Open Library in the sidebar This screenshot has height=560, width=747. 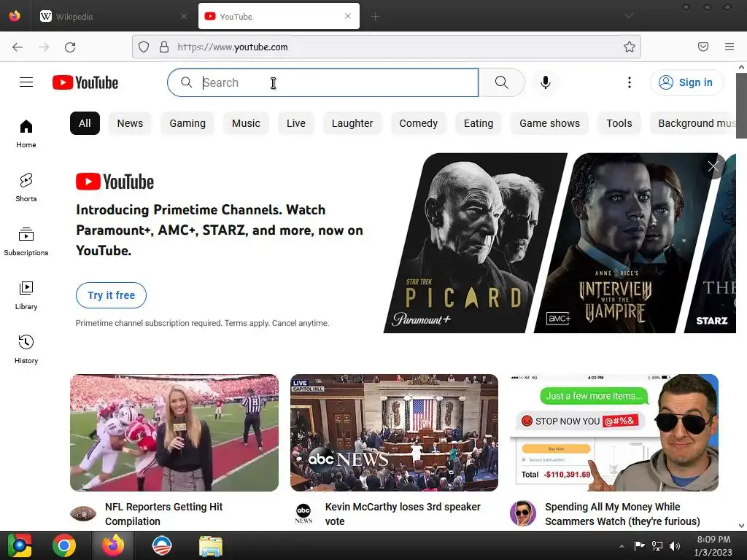(x=26, y=296)
